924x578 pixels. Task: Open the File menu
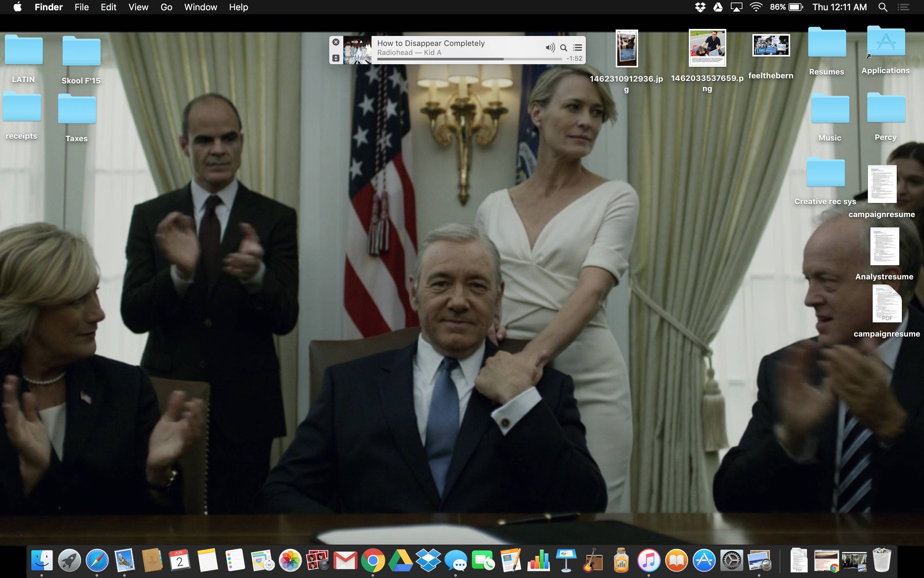coord(82,7)
